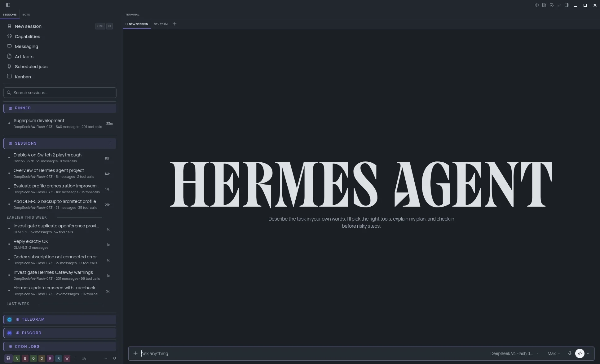Click the Search sessions field
Image resolution: width=600 pixels, height=364 pixels.
click(x=60, y=93)
